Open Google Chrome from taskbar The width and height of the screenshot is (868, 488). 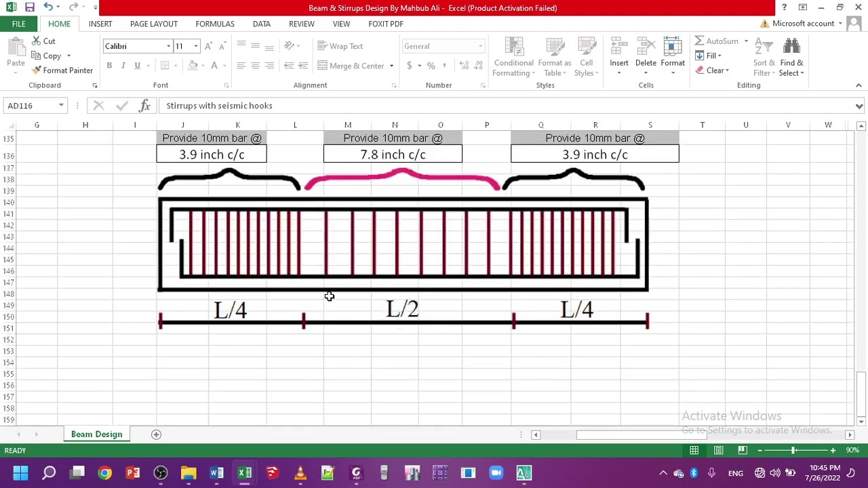104,473
